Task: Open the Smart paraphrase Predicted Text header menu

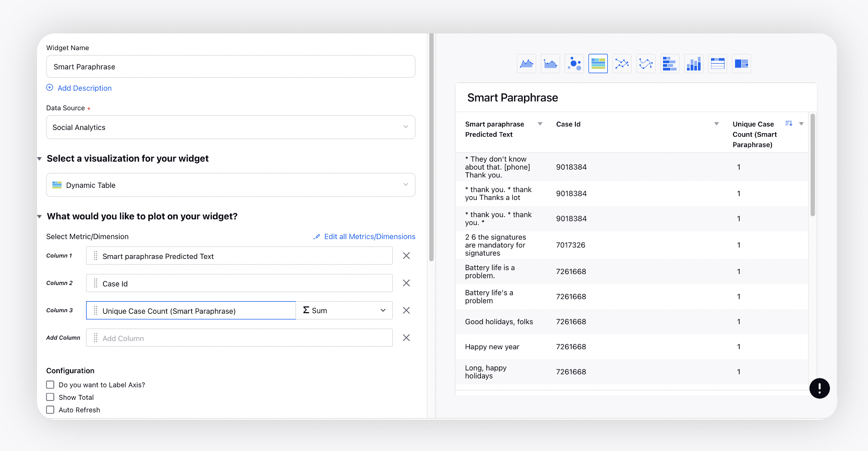Action: 540,124
